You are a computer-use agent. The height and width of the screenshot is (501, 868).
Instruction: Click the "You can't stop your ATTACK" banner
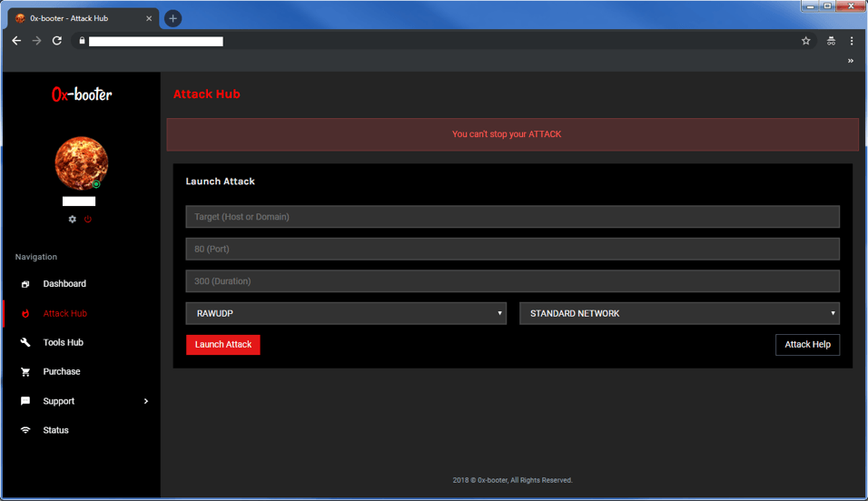point(513,134)
